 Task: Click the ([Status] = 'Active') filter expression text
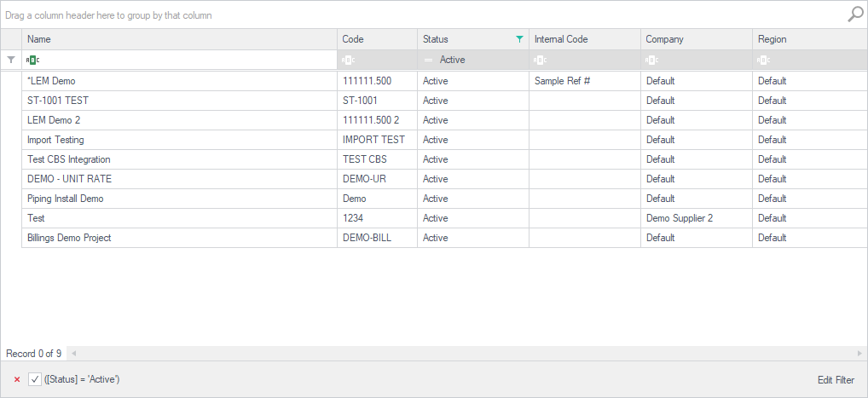tap(82, 379)
